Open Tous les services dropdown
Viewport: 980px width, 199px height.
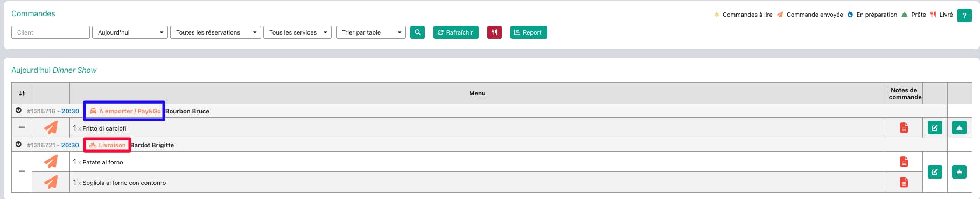click(x=297, y=32)
